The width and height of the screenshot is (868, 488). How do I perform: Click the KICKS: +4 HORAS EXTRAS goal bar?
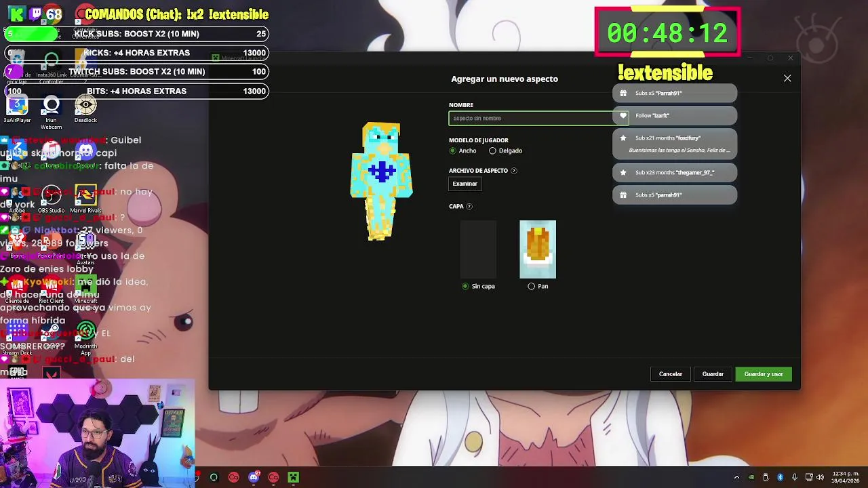136,53
